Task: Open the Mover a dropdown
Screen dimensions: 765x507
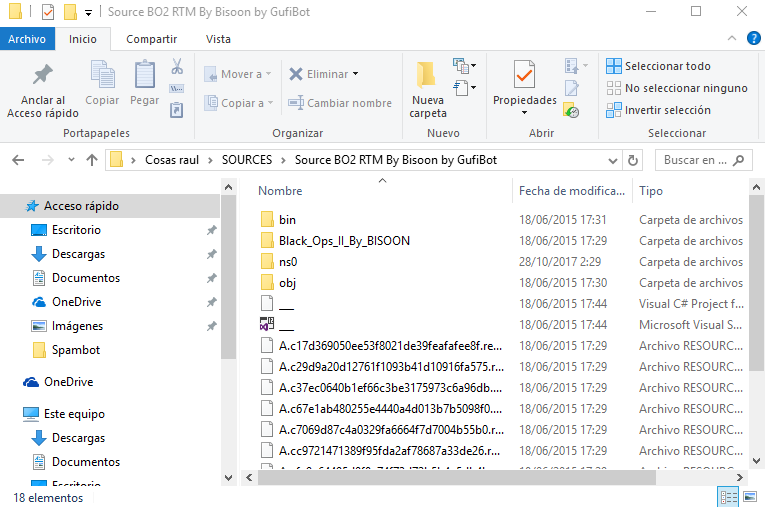Action: [238, 74]
